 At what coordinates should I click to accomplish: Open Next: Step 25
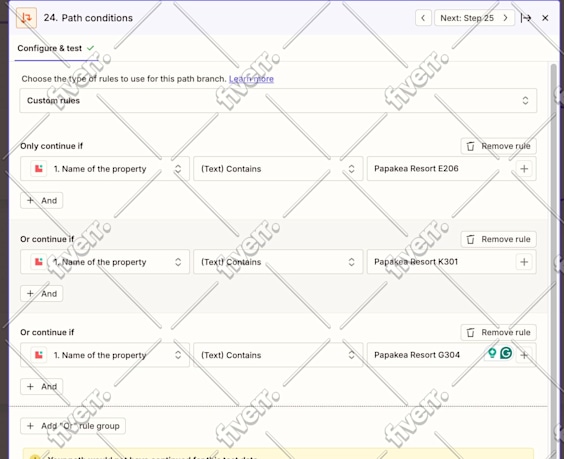[474, 18]
